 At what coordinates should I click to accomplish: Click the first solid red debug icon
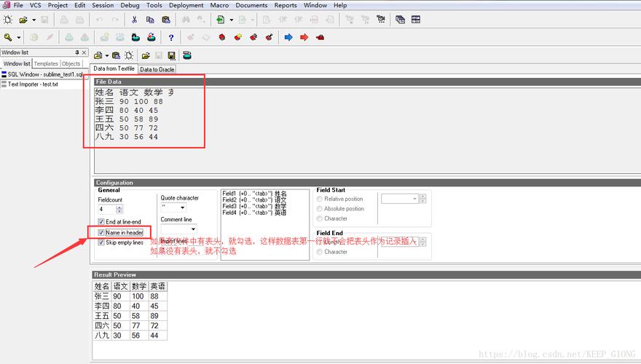[x=222, y=38]
